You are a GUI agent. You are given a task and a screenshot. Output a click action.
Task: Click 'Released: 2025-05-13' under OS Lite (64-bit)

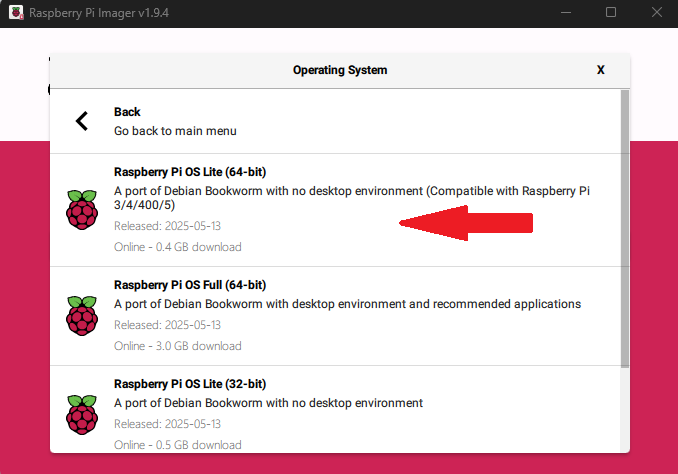coord(167,226)
